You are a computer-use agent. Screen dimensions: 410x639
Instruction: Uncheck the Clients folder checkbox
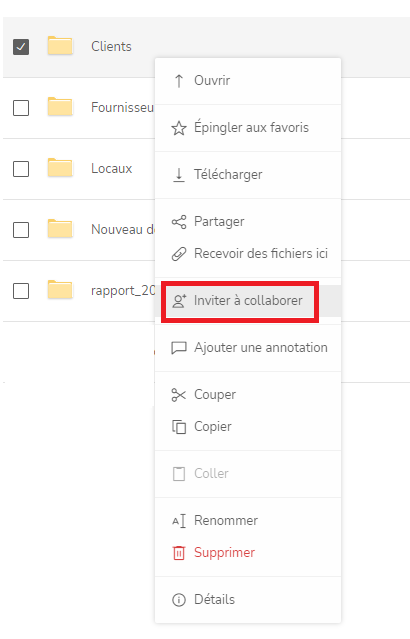click(x=21, y=46)
